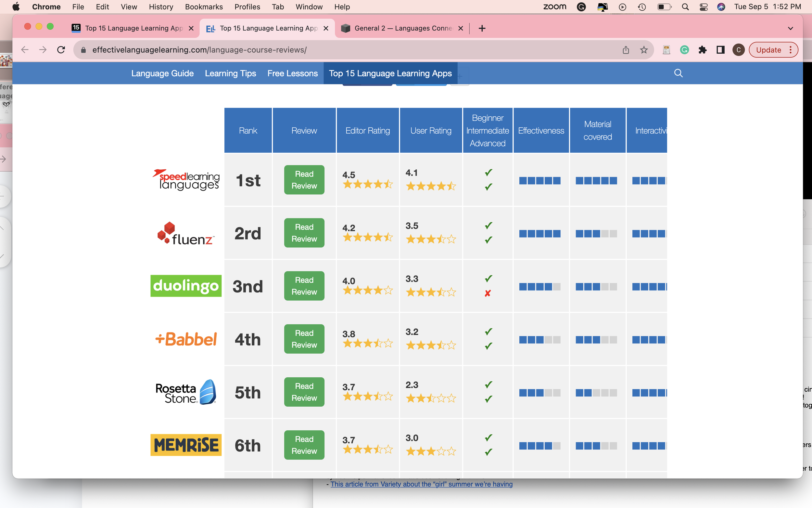Screen dimensions: 812x508
Task: Click the Grammarly extension icon
Action: pos(684,50)
